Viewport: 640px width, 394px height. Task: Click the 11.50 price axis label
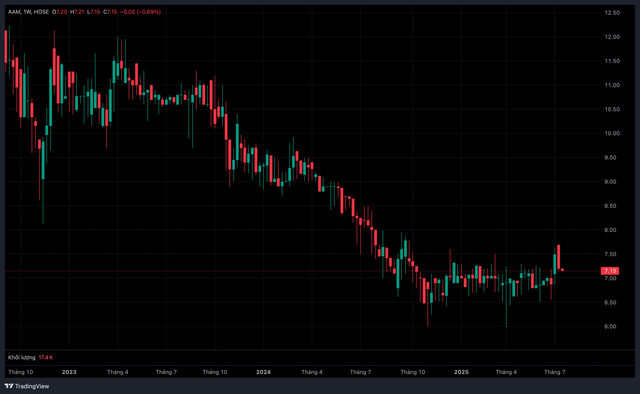point(612,61)
